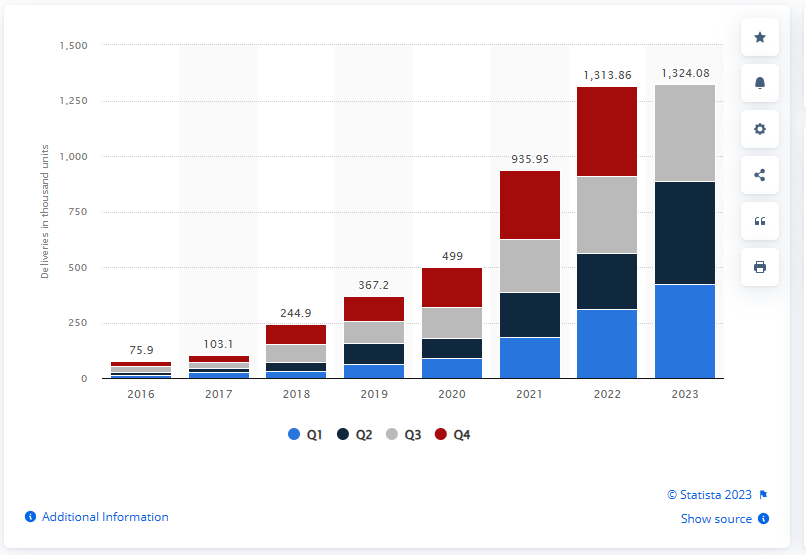Toggle Q2 series in the legend
This screenshot has width=806, height=555.
click(355, 435)
